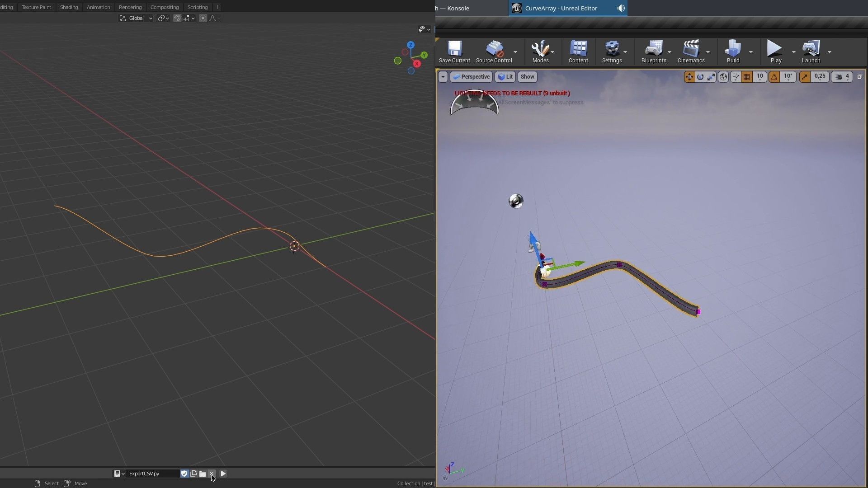Viewport: 868px width, 488px height.
Task: Open Cinematics in the Unreal toolbar
Action: (691, 50)
